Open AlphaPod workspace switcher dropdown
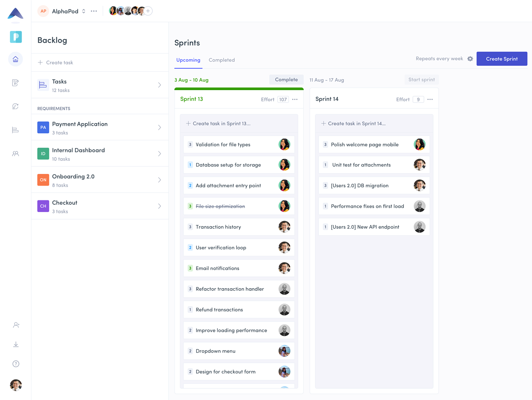 coord(84,11)
